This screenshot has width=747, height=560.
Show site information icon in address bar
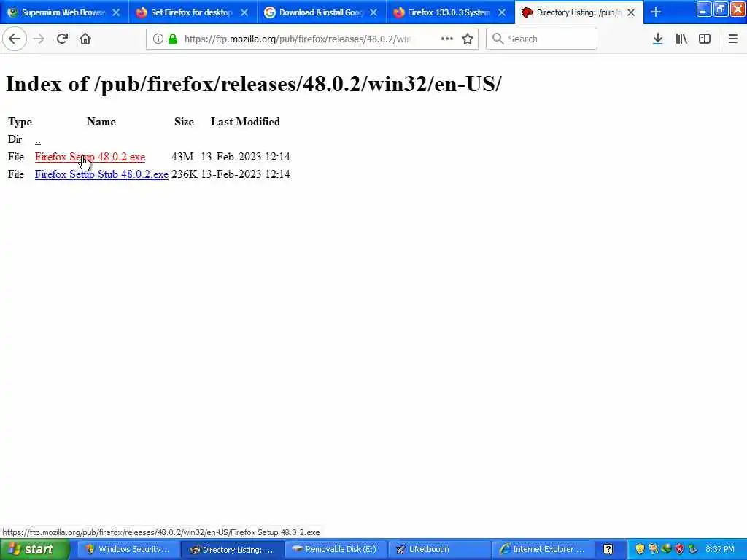point(158,39)
